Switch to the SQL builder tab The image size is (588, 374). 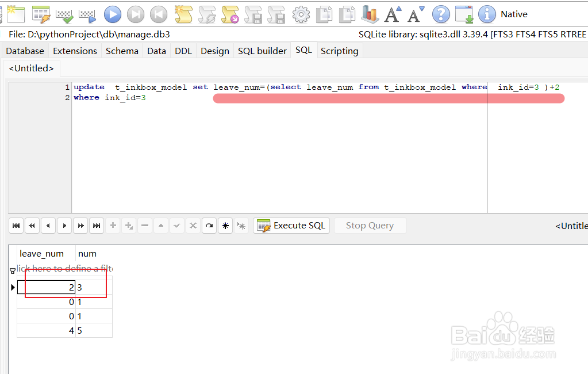point(262,51)
